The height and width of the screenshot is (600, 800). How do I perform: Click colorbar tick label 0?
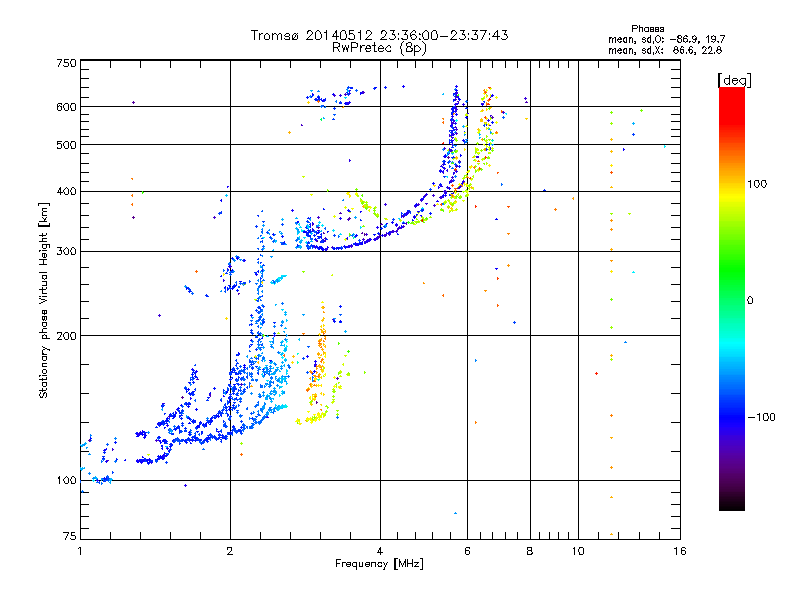coord(750,300)
